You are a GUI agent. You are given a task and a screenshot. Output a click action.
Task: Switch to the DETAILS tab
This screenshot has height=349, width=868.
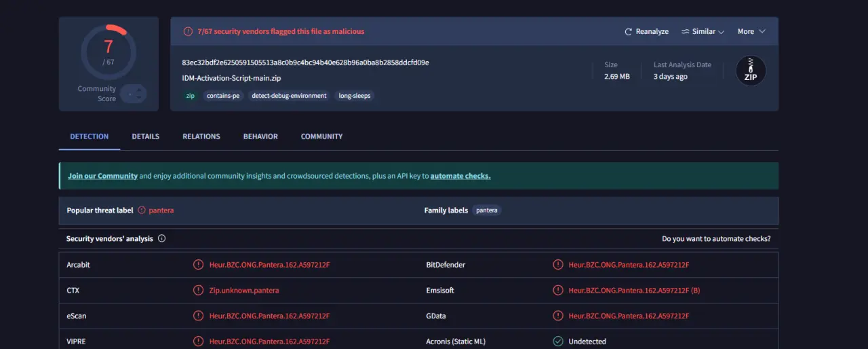[x=146, y=136]
